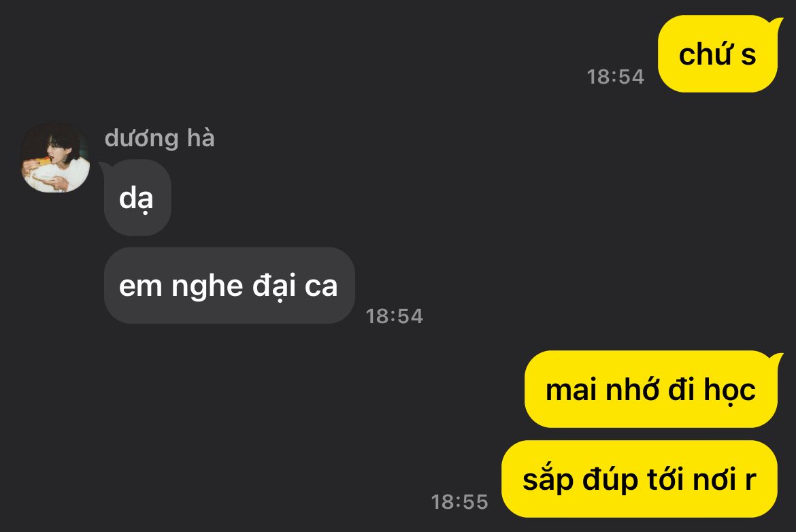Select the "em nghe đại ca" message
Viewport: 796px width, 532px height.
(x=229, y=285)
